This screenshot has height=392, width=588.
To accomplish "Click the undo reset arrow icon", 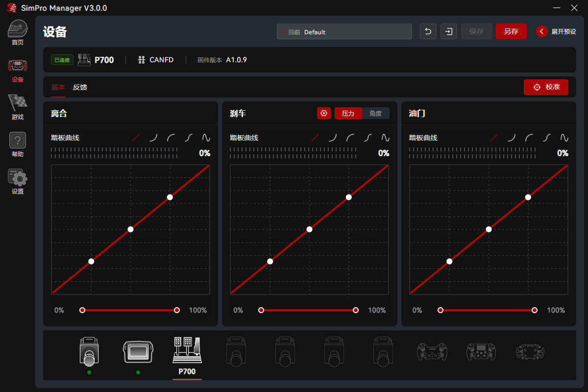I will tap(428, 31).
